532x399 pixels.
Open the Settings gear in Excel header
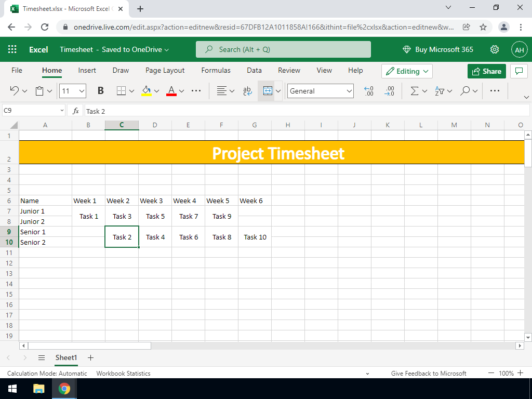pos(495,49)
